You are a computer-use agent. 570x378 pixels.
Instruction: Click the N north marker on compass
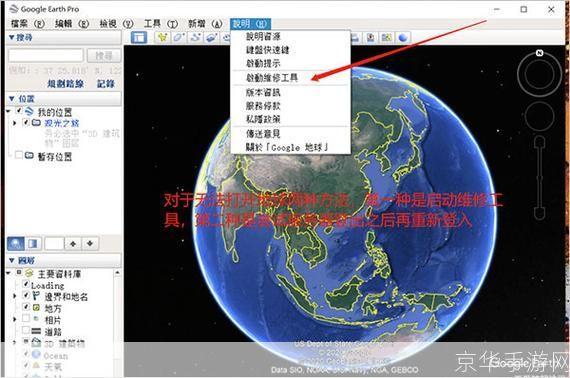(x=539, y=53)
